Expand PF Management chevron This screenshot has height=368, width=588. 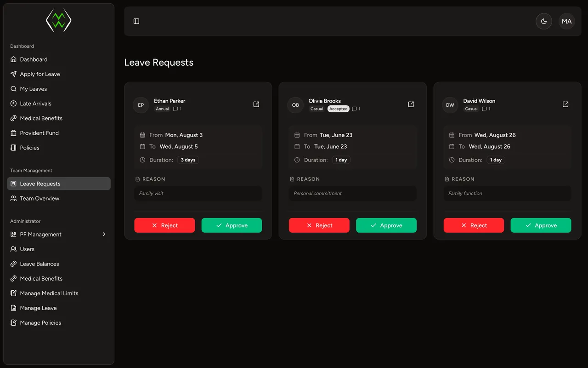coord(104,234)
